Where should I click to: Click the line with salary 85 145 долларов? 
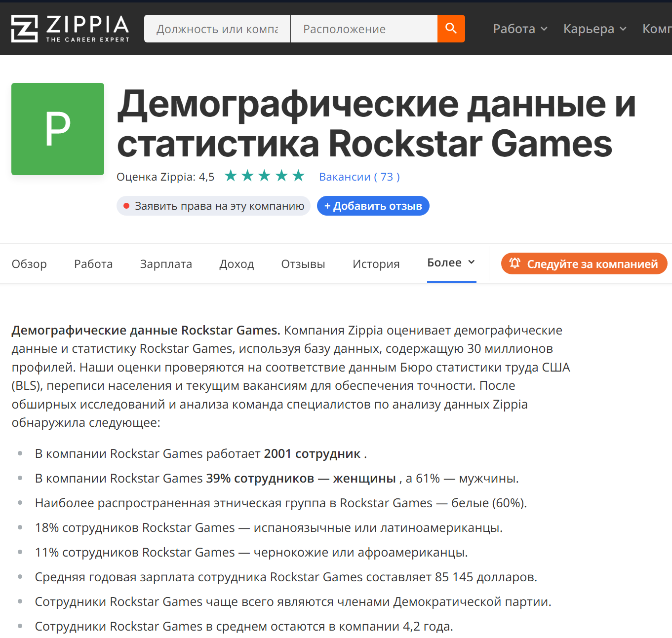[x=286, y=577]
